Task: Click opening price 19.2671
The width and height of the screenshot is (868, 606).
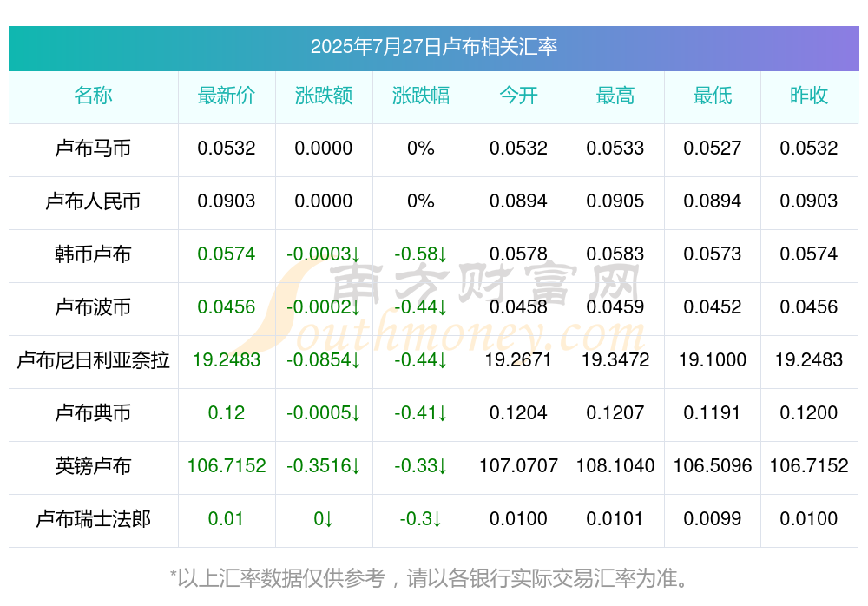Action: pos(518,360)
